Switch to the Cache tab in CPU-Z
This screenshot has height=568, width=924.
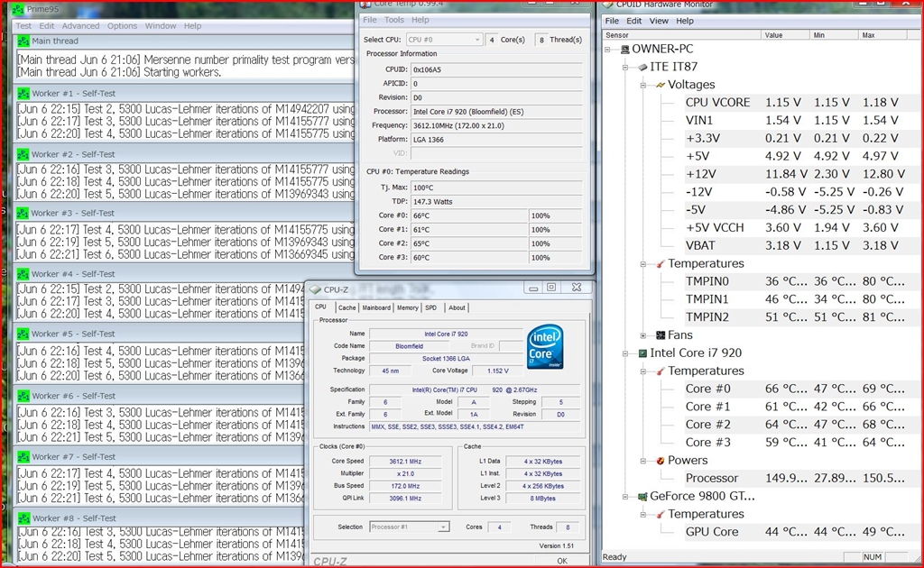(347, 307)
